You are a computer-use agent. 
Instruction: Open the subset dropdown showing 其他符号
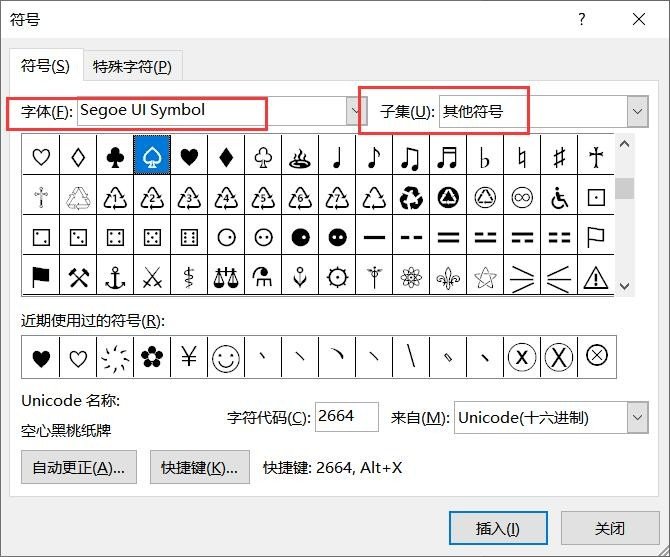[x=637, y=111]
